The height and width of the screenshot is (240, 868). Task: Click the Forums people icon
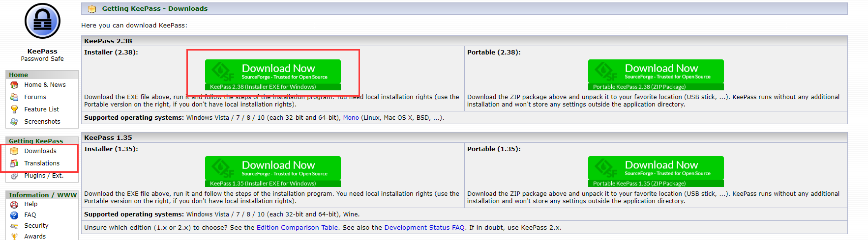click(14, 97)
